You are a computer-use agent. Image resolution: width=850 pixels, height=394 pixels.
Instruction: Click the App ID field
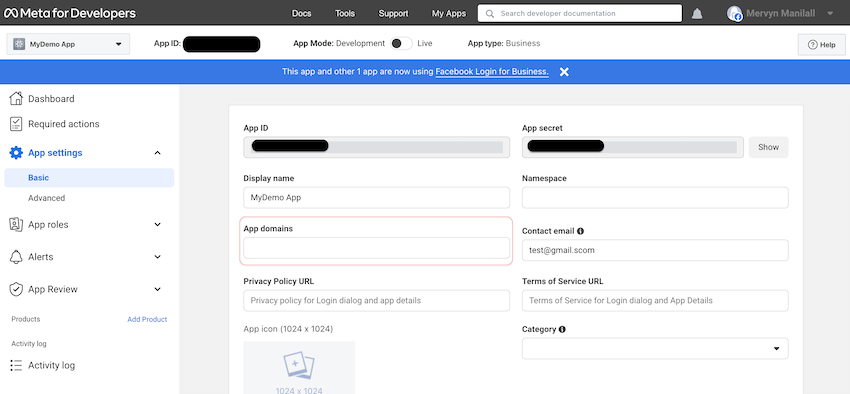376,147
